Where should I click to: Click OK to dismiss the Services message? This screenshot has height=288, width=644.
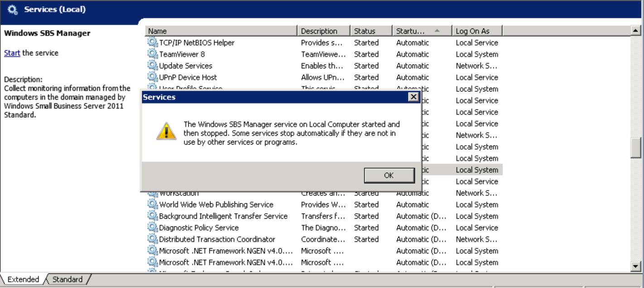[x=389, y=175]
